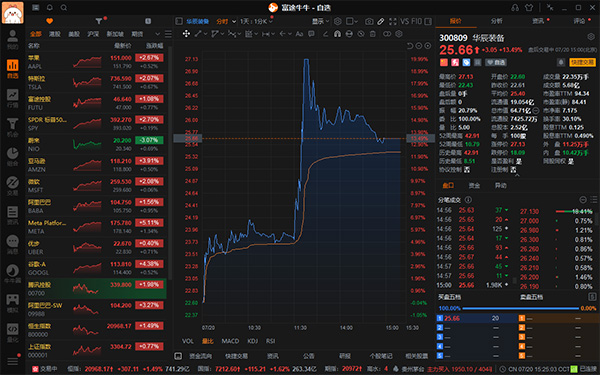This screenshot has height=375, width=600.
Task: Open quote panel settings hexagon icon
Action: pos(591,37)
